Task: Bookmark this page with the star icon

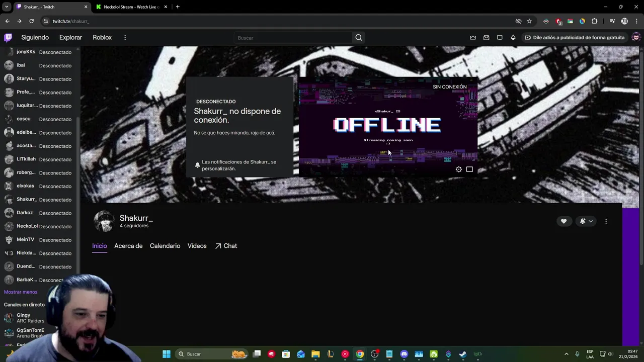Action: [x=529, y=21]
